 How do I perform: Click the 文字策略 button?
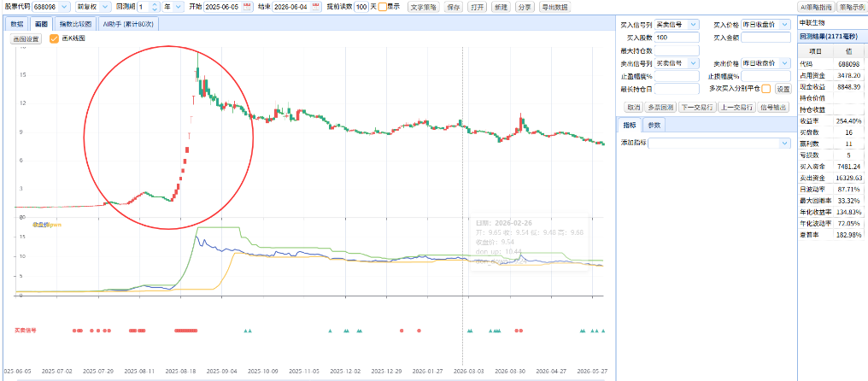click(424, 7)
